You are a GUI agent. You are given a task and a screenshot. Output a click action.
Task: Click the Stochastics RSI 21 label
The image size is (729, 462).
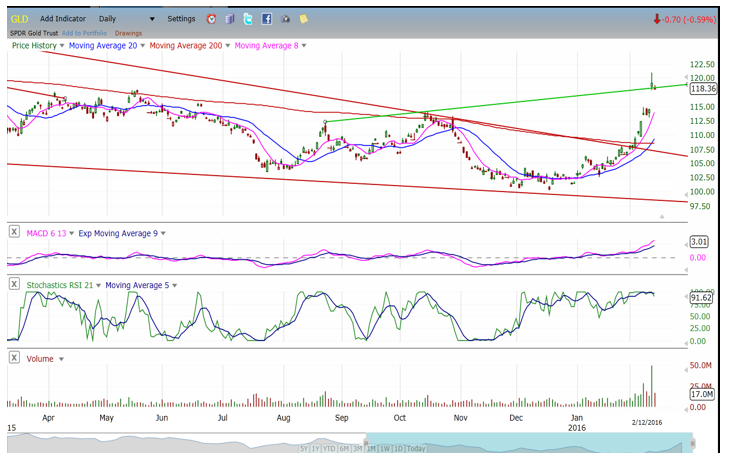click(x=60, y=285)
